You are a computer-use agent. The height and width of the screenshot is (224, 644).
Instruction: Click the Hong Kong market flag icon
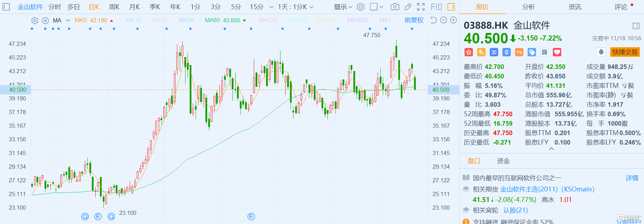pyautogui.click(x=469, y=52)
